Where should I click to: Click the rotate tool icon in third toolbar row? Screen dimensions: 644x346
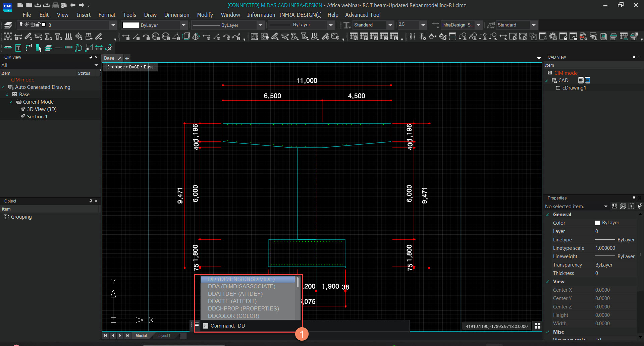point(79,48)
